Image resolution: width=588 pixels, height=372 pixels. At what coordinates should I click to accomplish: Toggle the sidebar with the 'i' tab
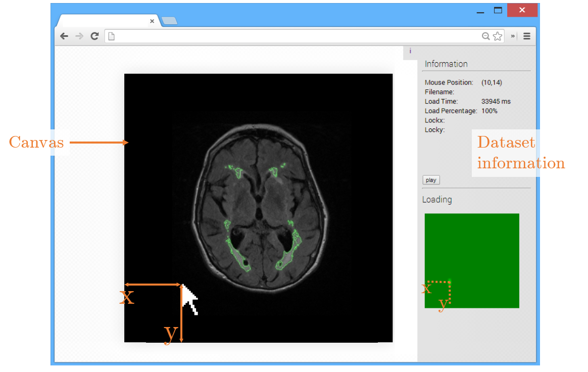(410, 51)
